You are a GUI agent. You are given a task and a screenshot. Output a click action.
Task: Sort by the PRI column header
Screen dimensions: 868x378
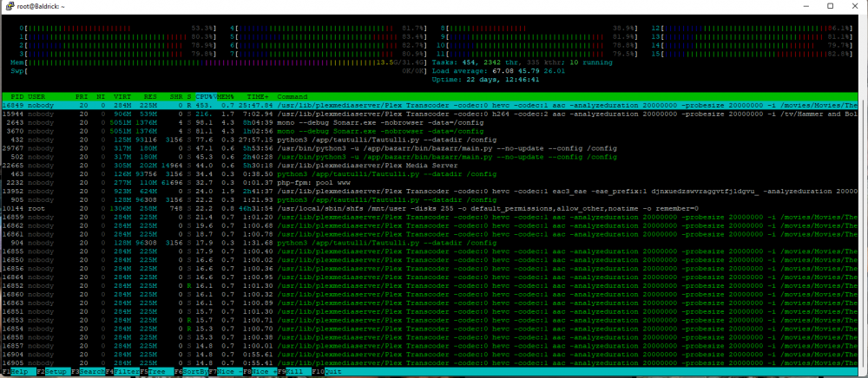pos(82,97)
